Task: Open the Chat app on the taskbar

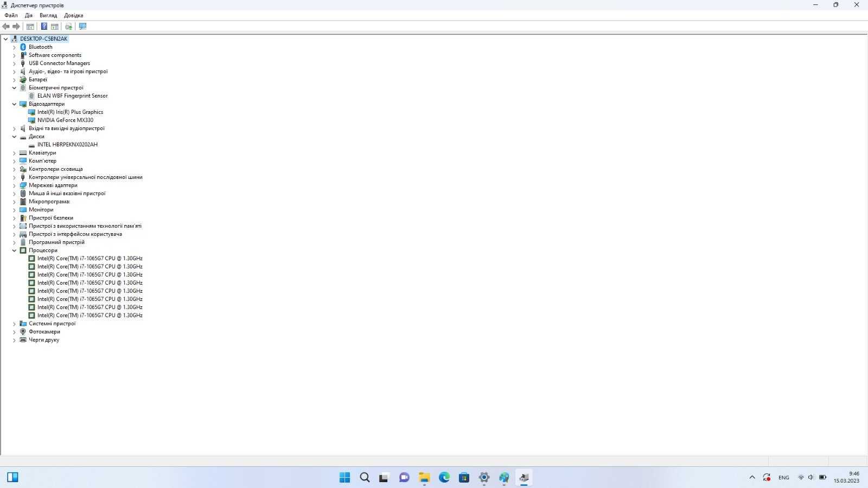Action: (404, 477)
